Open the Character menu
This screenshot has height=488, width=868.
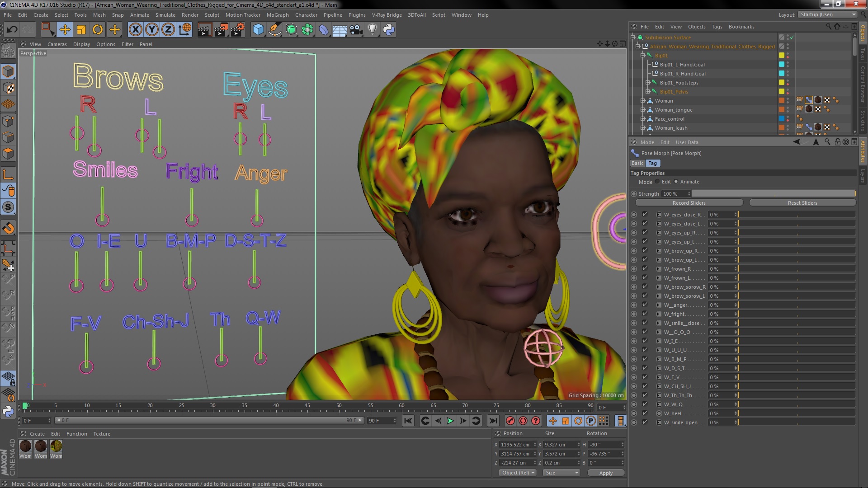point(306,15)
